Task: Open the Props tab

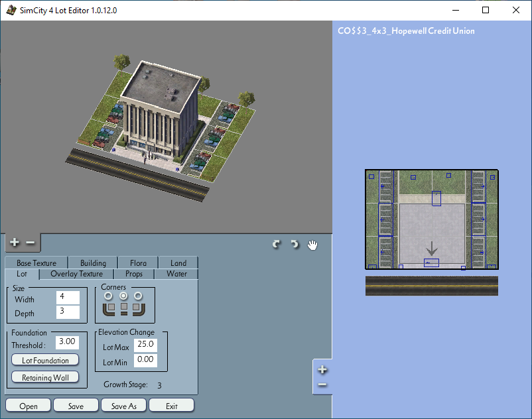Action: click(134, 274)
